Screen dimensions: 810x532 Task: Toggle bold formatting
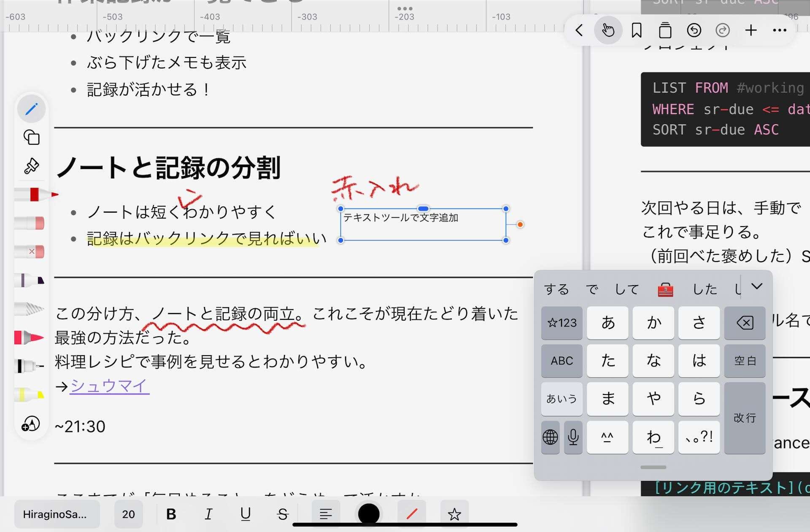point(171,514)
